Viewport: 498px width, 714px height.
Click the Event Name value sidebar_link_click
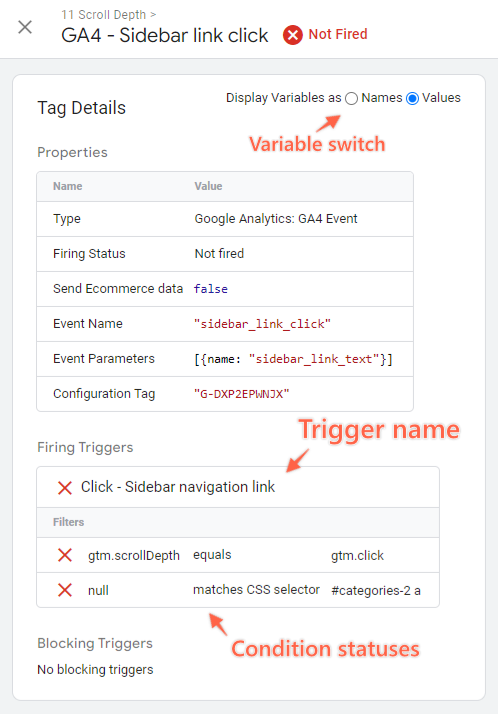coord(262,324)
